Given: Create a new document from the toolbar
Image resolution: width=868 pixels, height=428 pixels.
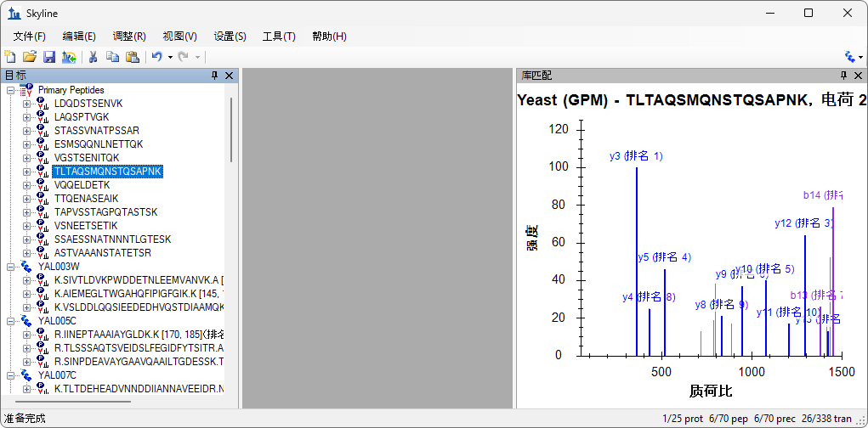Looking at the screenshot, I should [10, 57].
